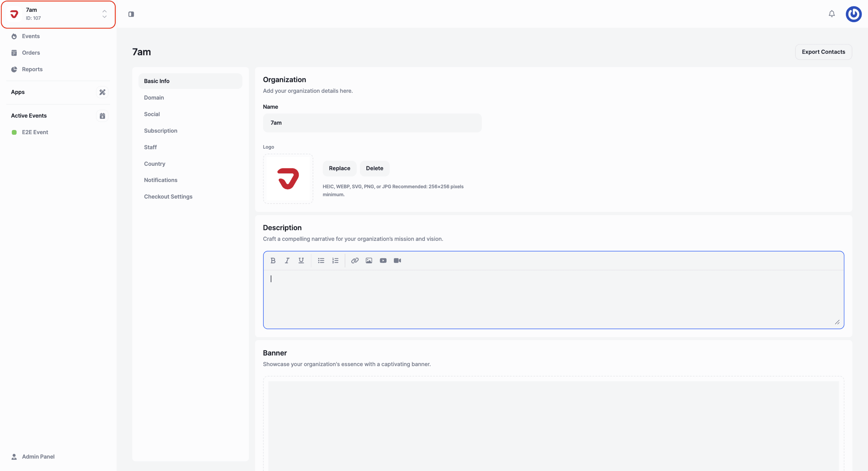Viewport: 868px width, 471px height.
Task: Toggle underline formatting in description editor
Action: coord(301,261)
